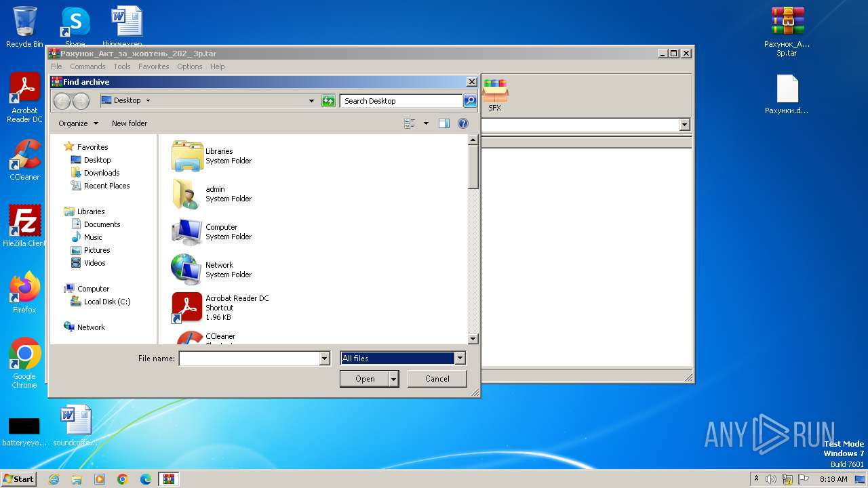This screenshot has width=868, height=488.
Task: Refresh the Desktop location with green arrows
Action: pos(328,101)
